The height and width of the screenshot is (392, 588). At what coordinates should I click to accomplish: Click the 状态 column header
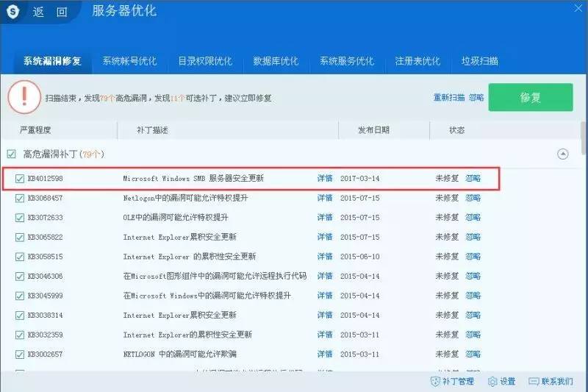pos(456,130)
